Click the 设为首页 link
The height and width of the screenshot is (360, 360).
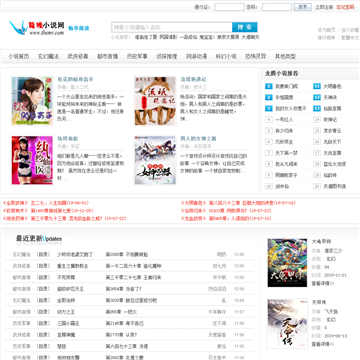326,30
